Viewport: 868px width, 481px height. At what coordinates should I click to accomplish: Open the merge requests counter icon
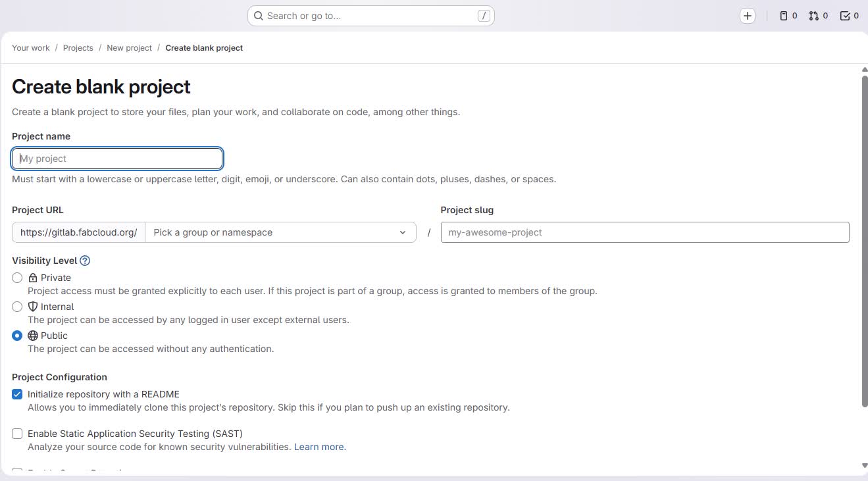[x=819, y=16]
